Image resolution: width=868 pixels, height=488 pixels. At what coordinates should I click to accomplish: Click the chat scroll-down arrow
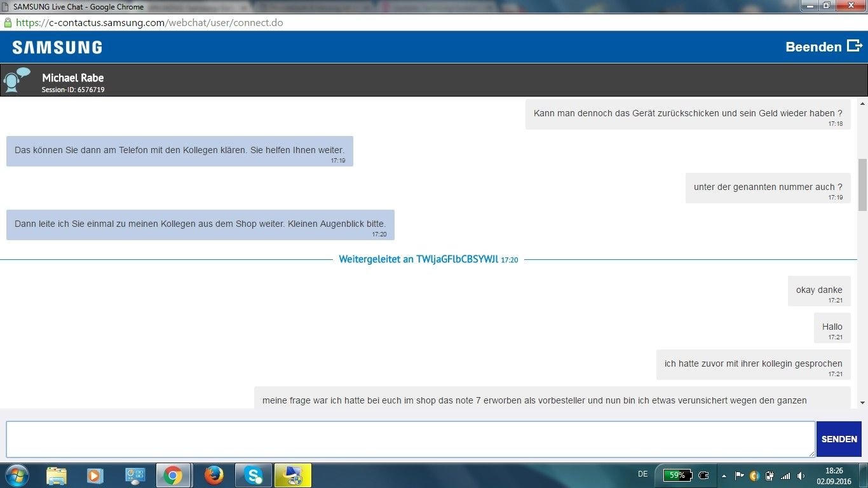click(862, 402)
